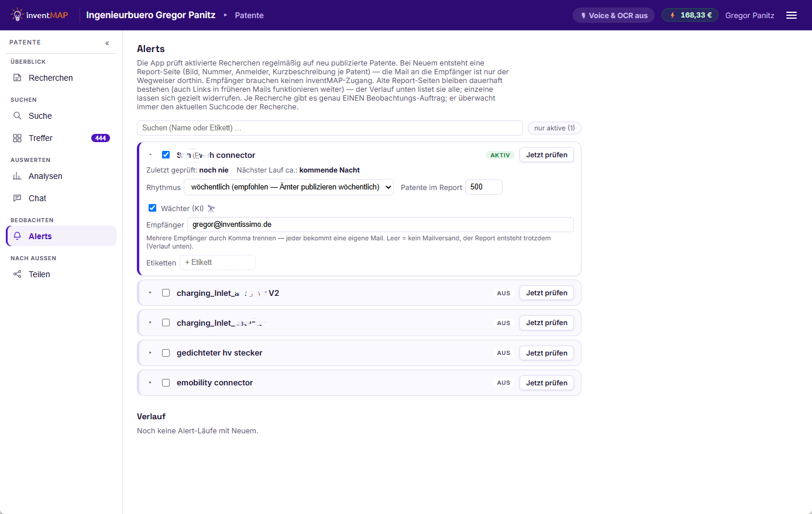
Task: Click AUS status on gedichteter hv stecker row
Action: coord(504,353)
